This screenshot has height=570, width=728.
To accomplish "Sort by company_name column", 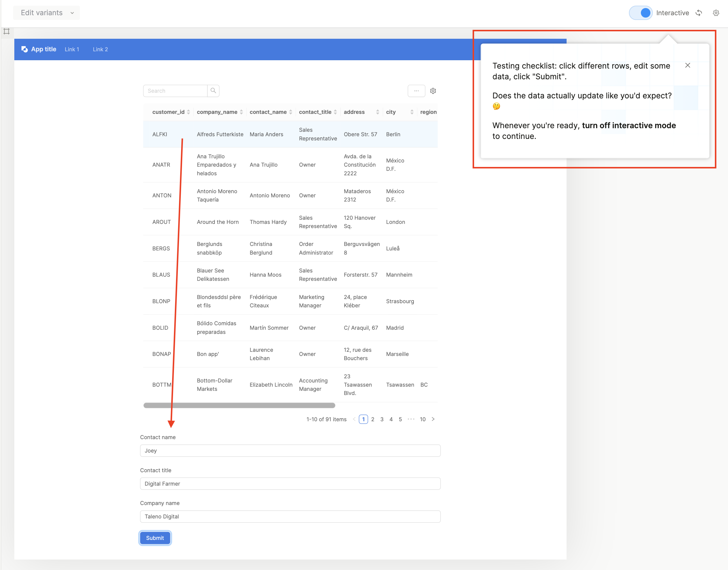I will coord(241,112).
